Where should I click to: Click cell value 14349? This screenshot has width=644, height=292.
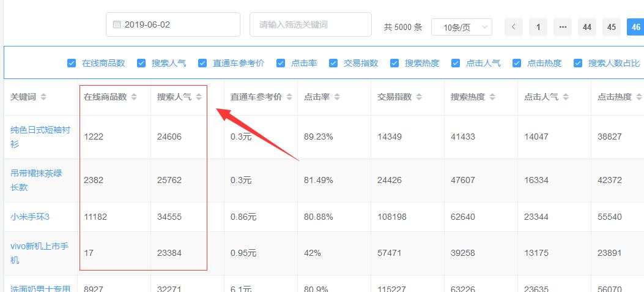(x=390, y=137)
